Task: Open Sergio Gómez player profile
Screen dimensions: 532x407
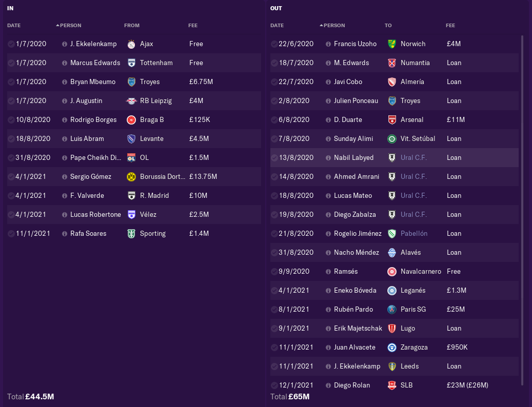Action: (x=91, y=177)
